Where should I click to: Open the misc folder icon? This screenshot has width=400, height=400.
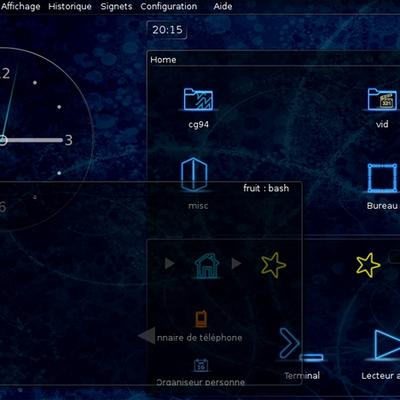tap(194, 175)
